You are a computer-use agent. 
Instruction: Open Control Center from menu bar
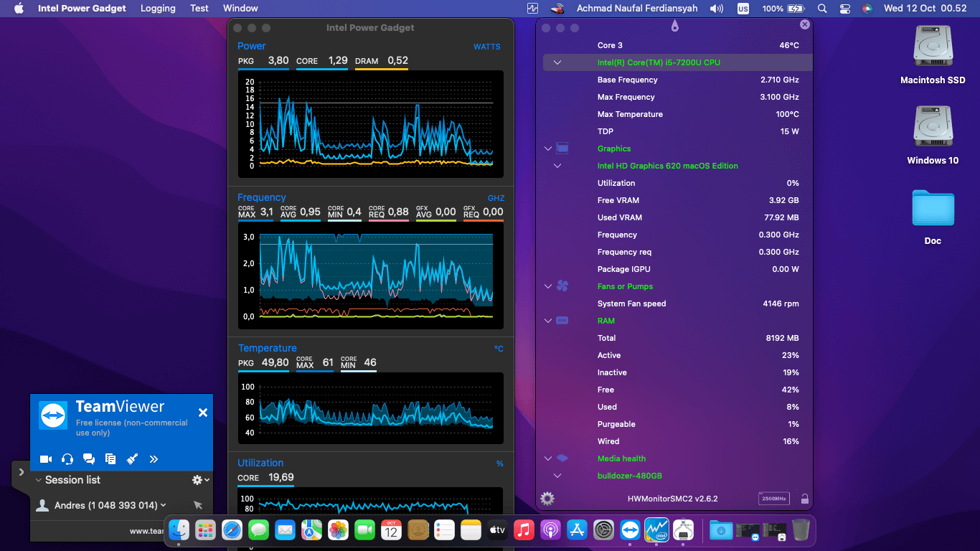tap(844, 9)
